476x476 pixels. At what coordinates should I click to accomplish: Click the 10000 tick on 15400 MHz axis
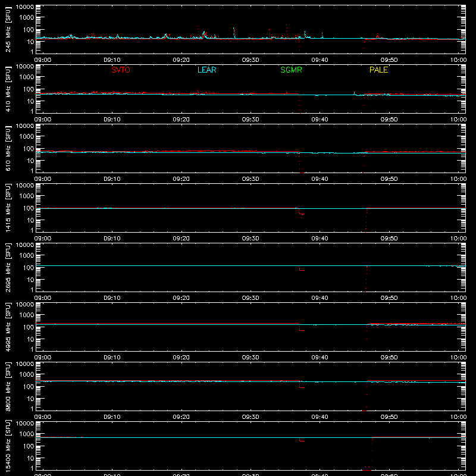point(25,424)
